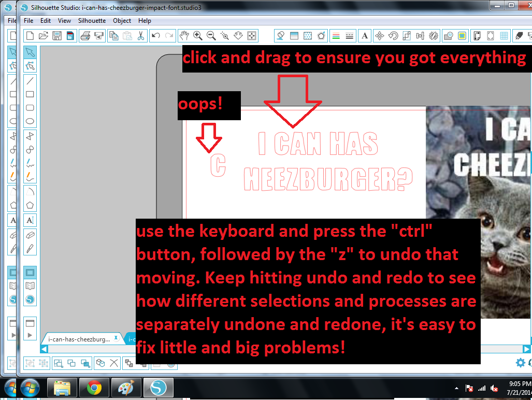Open the File menu
532x400 pixels.
28,21
